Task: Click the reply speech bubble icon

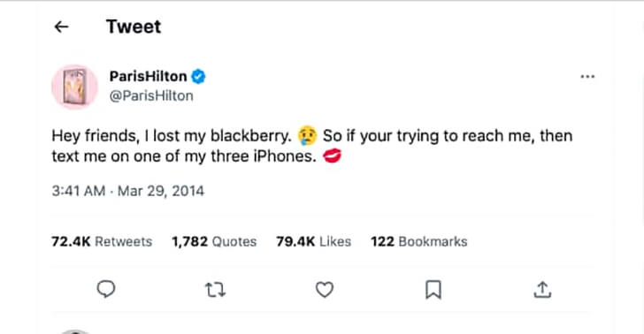Action: pyautogui.click(x=106, y=289)
